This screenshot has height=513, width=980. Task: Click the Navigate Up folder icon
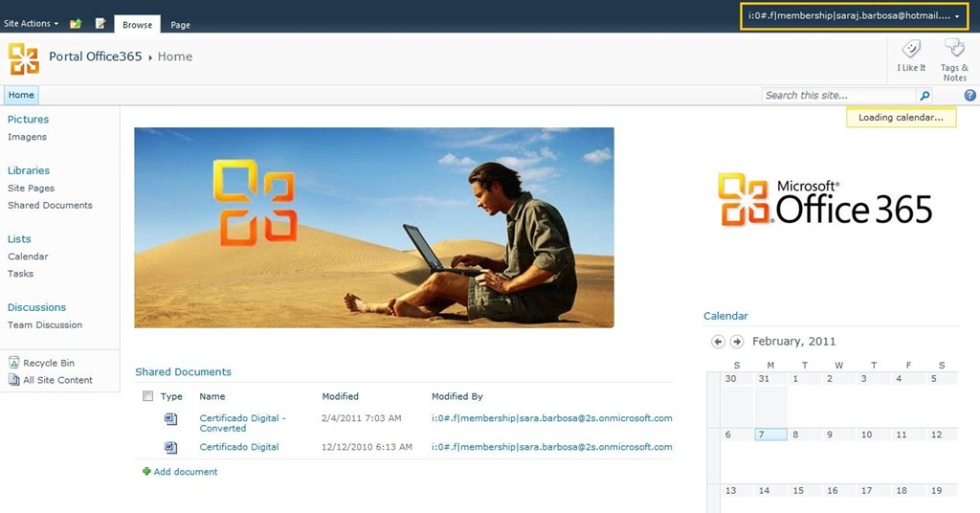76,24
